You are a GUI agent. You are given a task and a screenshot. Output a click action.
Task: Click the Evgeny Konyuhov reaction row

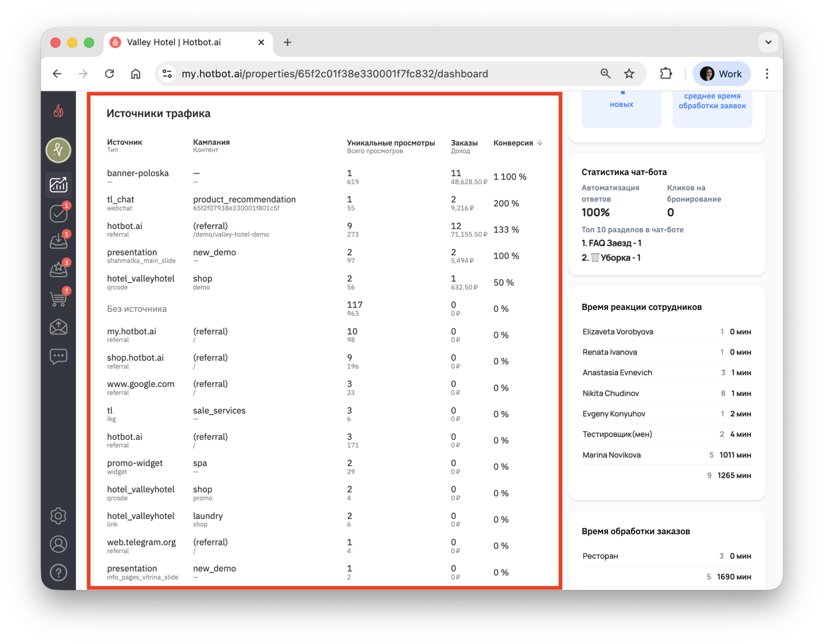click(667, 414)
